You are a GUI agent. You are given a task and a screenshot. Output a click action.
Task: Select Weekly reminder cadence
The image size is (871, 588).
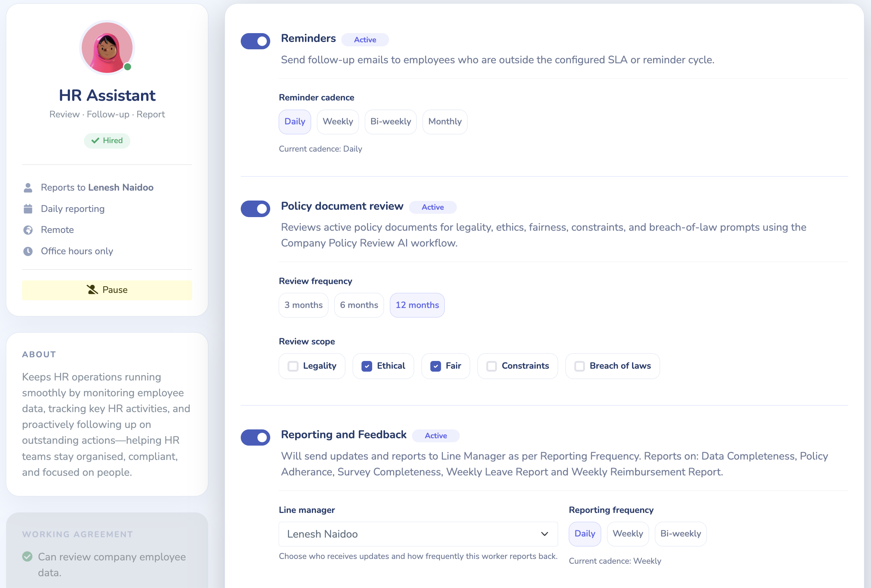(338, 122)
